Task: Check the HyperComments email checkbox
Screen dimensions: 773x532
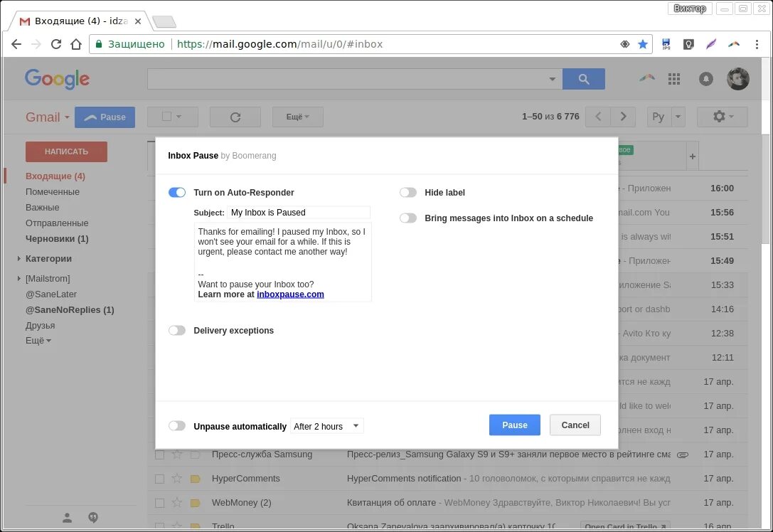Action: point(159,479)
